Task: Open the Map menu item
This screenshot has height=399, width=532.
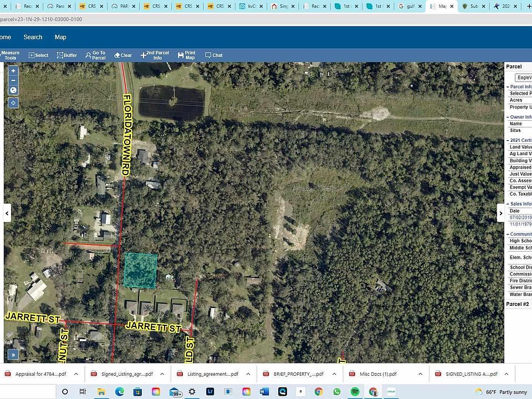Action: (x=60, y=37)
